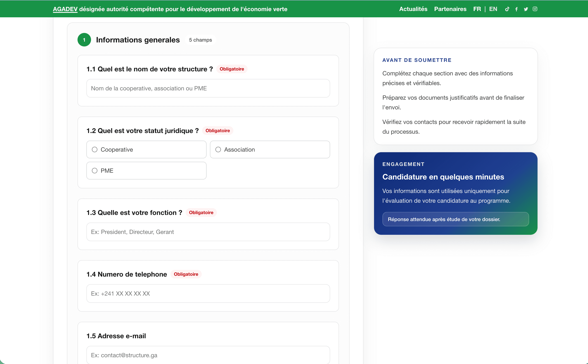Open the Partenaires menu item
This screenshot has width=588, height=364.
tap(450, 9)
